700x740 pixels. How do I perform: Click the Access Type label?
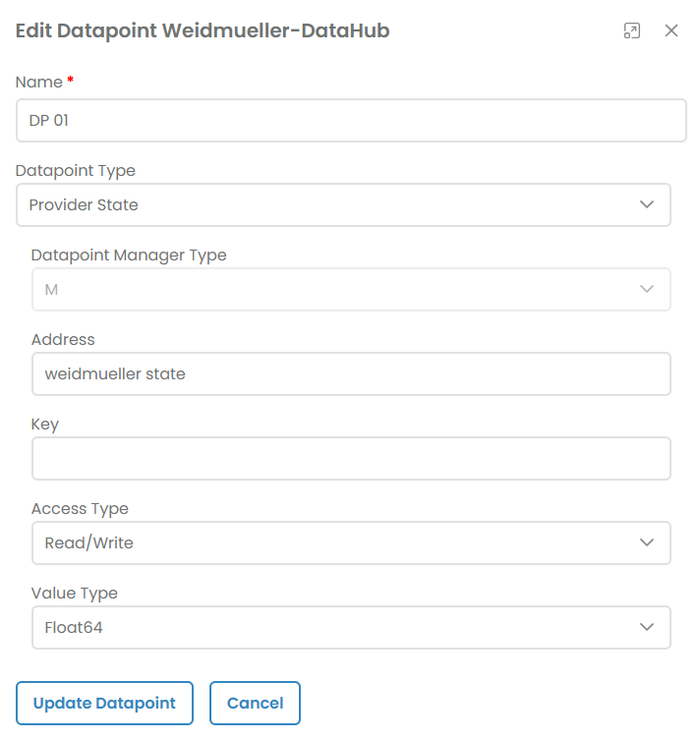click(x=80, y=509)
